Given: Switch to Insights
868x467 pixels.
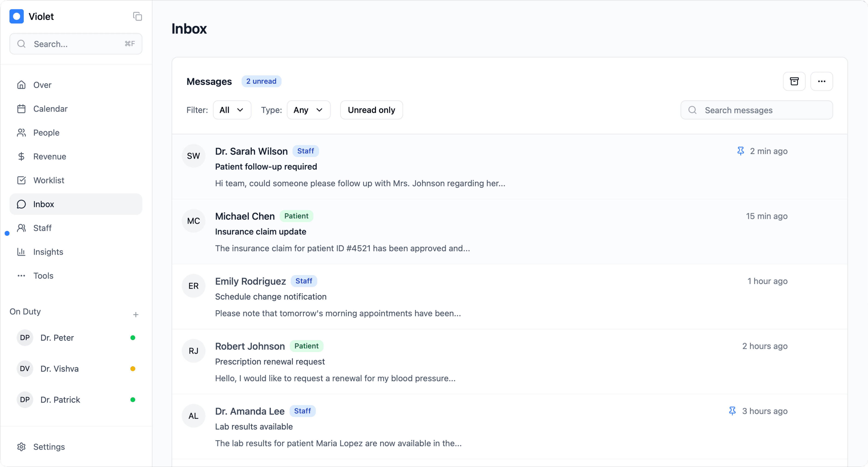Looking at the screenshot, I should [76, 252].
